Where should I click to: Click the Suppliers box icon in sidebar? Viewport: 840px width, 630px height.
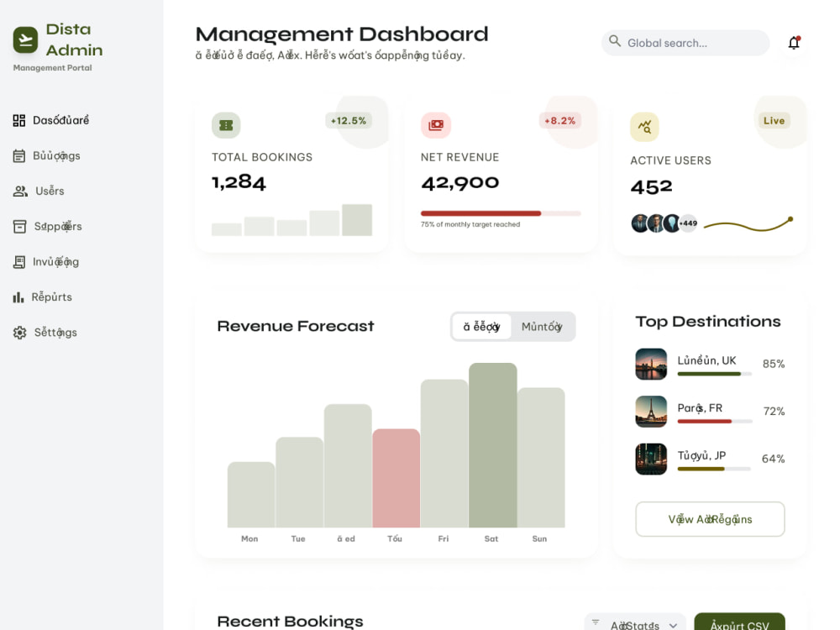coord(19,227)
